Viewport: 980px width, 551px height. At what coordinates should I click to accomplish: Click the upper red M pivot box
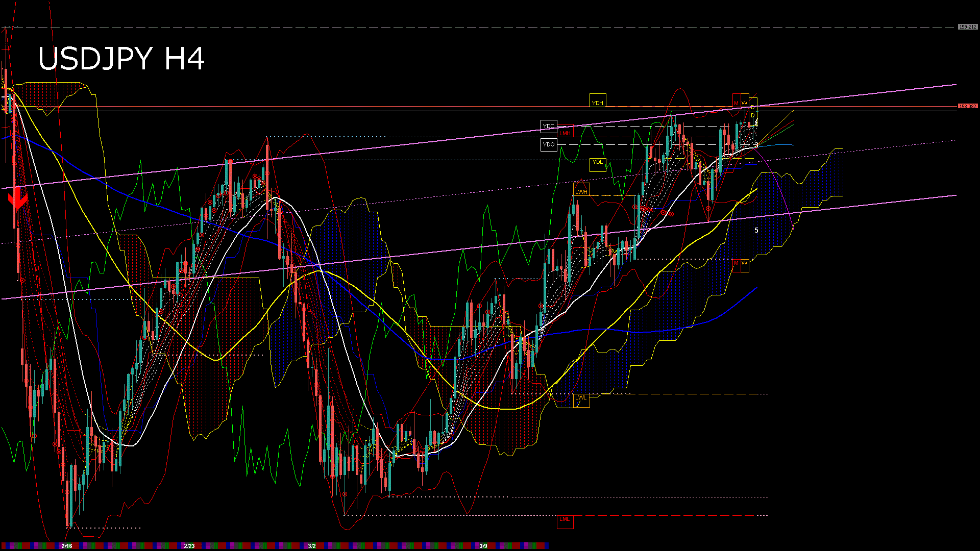737,101
